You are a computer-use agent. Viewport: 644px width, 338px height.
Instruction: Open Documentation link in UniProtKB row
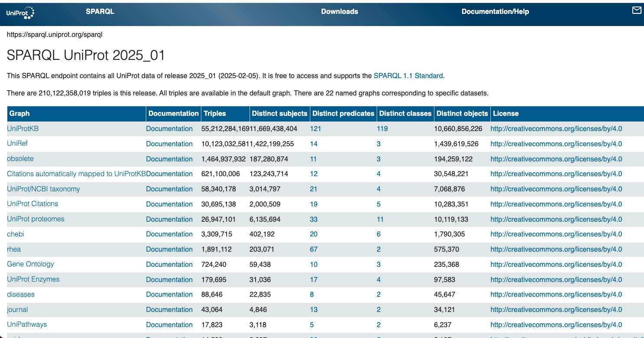[169, 128]
